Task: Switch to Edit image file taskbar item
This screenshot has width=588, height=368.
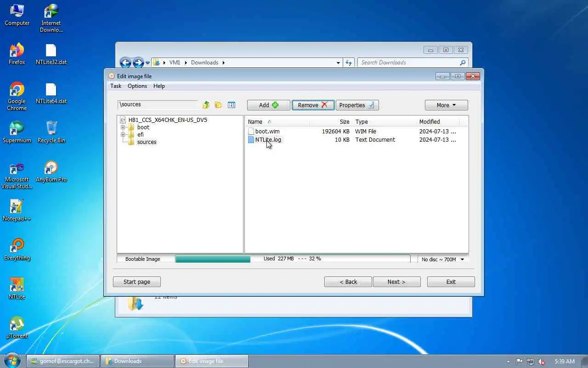Action: point(212,361)
